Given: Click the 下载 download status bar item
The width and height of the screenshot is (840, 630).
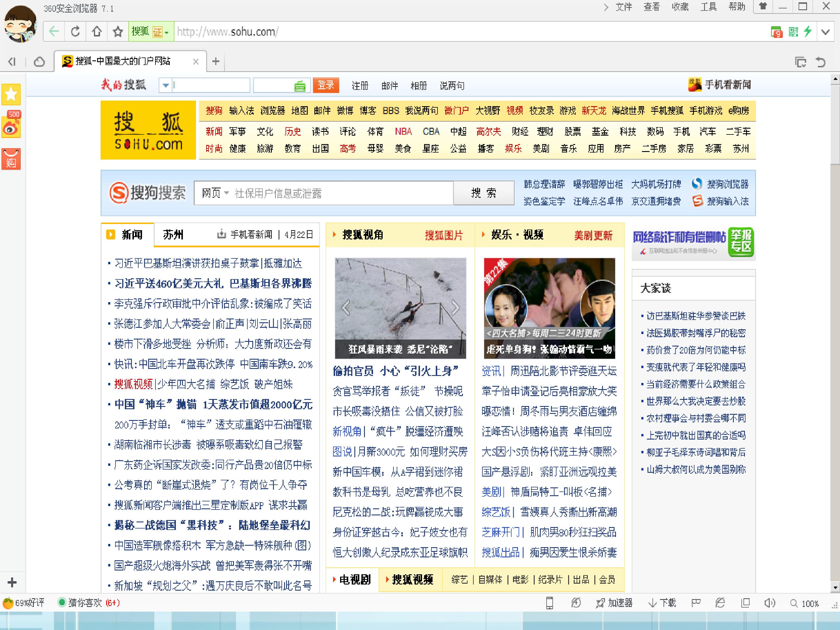Looking at the screenshot, I should point(662,603).
